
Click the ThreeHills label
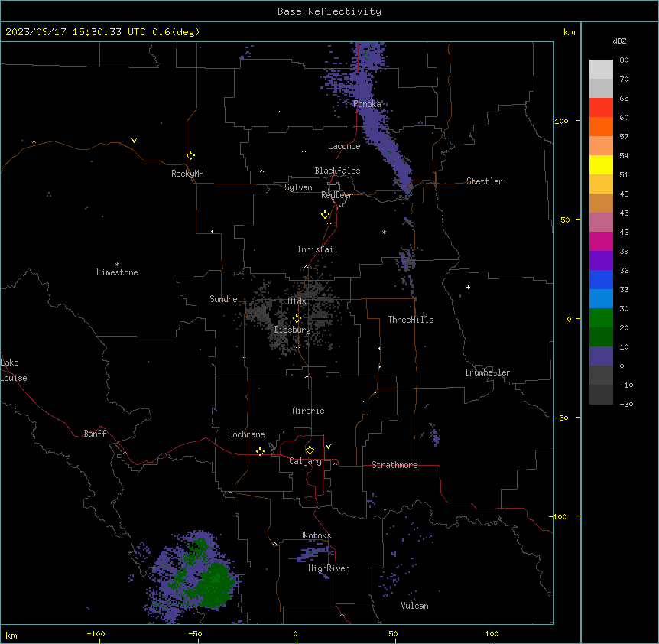(x=411, y=320)
